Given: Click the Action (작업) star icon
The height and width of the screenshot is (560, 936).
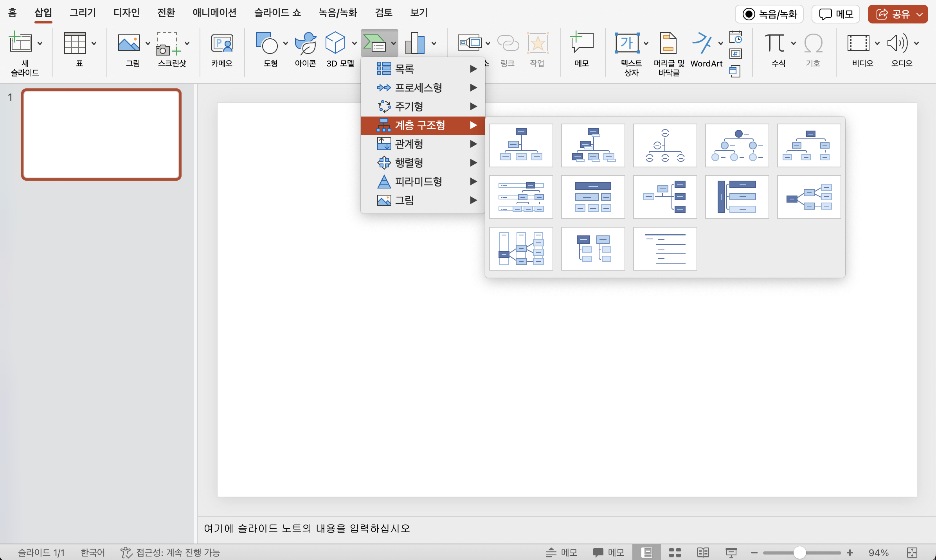Looking at the screenshot, I should (x=538, y=43).
